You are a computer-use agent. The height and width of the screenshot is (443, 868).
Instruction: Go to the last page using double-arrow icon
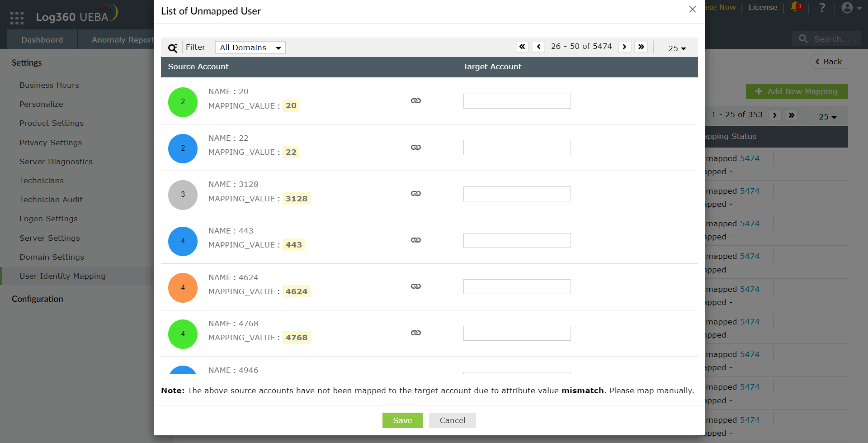pos(642,46)
